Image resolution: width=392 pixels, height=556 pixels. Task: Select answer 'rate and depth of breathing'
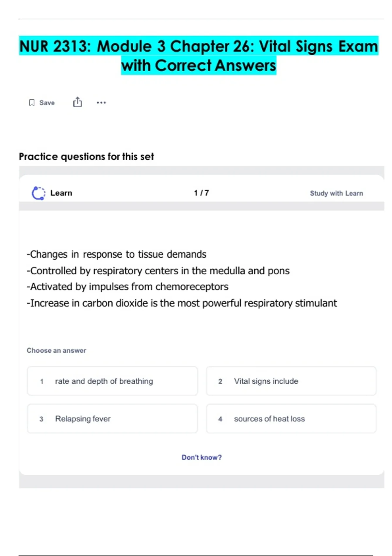(x=104, y=381)
